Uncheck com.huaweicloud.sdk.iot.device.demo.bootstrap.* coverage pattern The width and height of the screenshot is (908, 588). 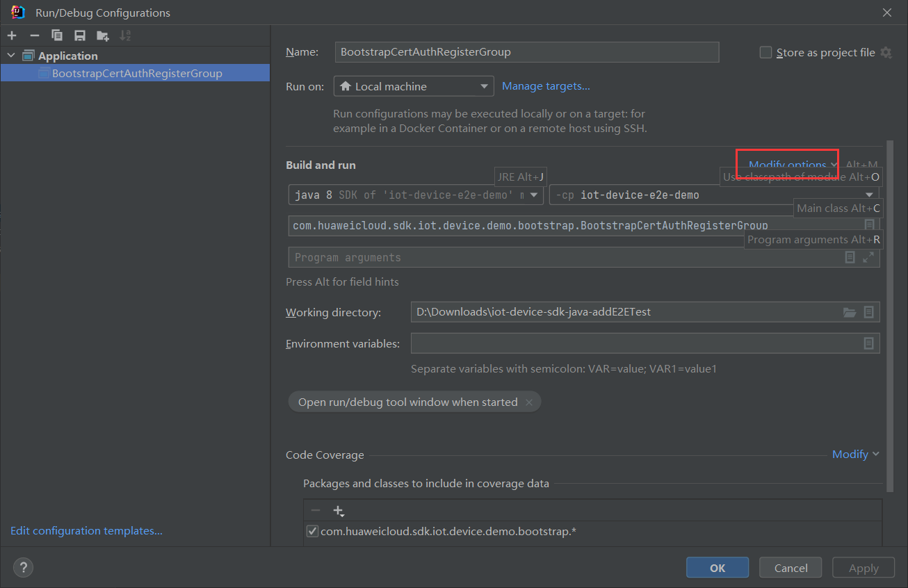[x=312, y=532]
